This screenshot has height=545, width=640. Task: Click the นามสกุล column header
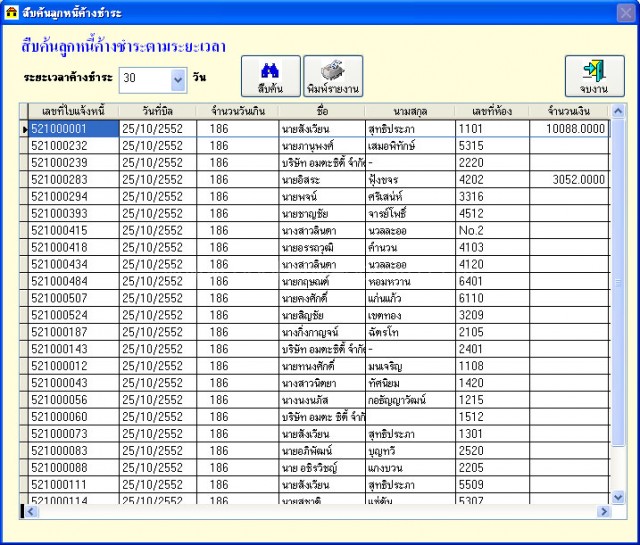[410, 111]
